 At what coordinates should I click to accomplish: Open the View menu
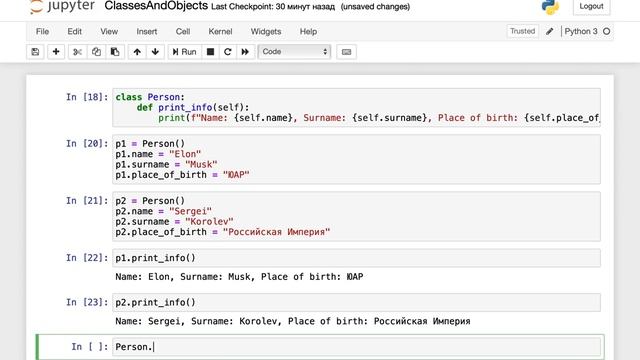[x=109, y=31]
